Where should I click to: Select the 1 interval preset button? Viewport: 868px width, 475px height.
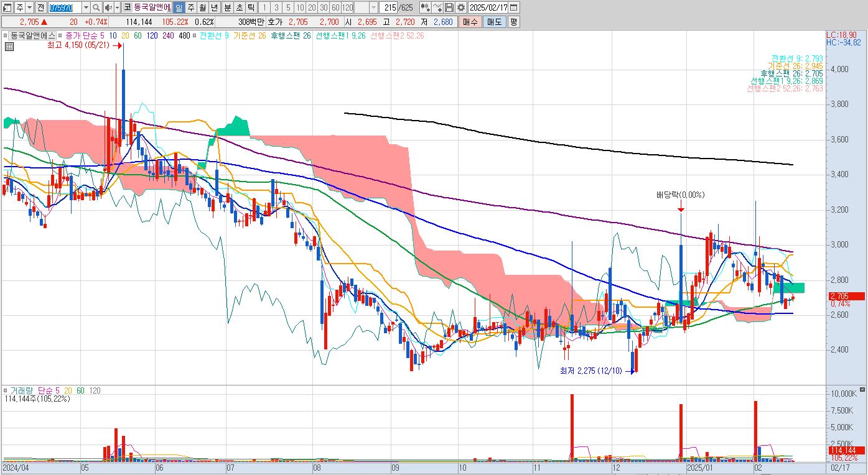(x=264, y=7)
